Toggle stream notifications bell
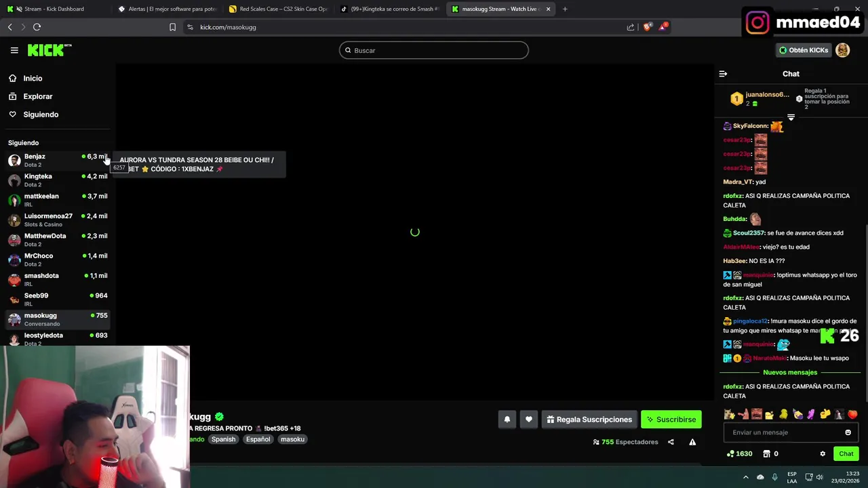 [507, 420]
